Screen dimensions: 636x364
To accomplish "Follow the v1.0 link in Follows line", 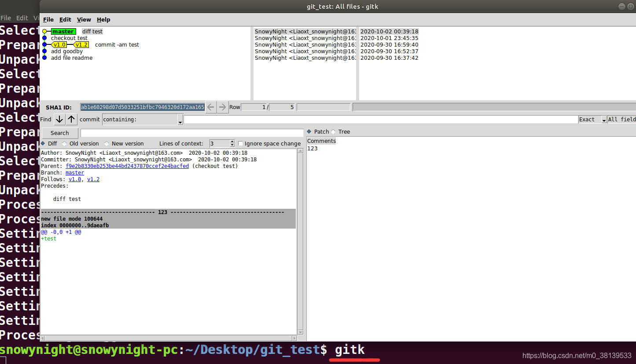I will pyautogui.click(x=75, y=179).
